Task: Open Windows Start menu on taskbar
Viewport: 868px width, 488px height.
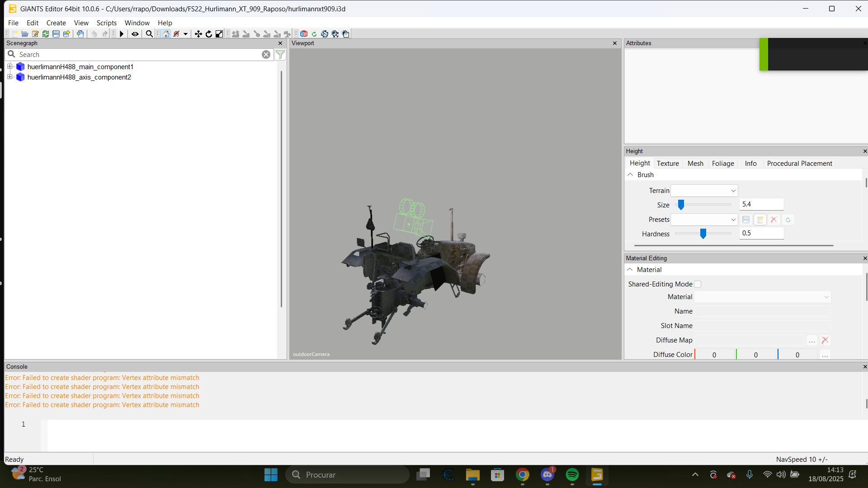Action: click(x=271, y=475)
